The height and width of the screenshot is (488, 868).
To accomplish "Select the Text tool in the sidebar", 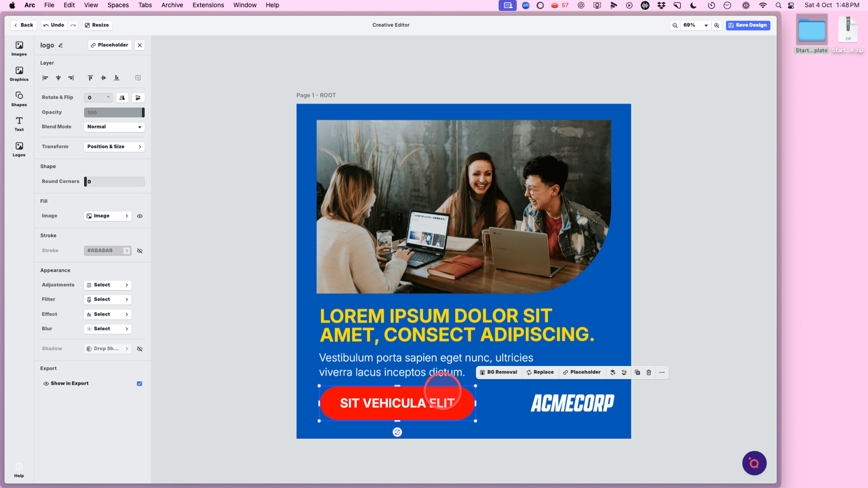I will [x=19, y=124].
